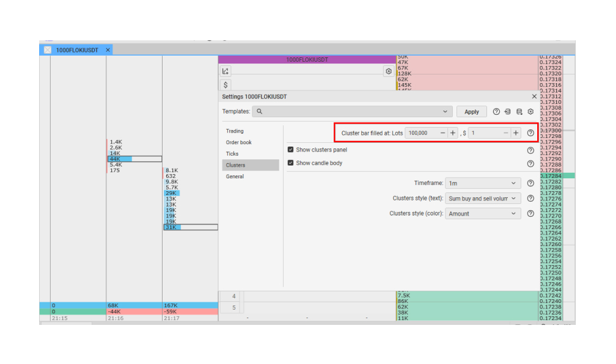This screenshot has height=364, width=616.
Task: Click the 21:16 time label
Action: click(x=116, y=318)
